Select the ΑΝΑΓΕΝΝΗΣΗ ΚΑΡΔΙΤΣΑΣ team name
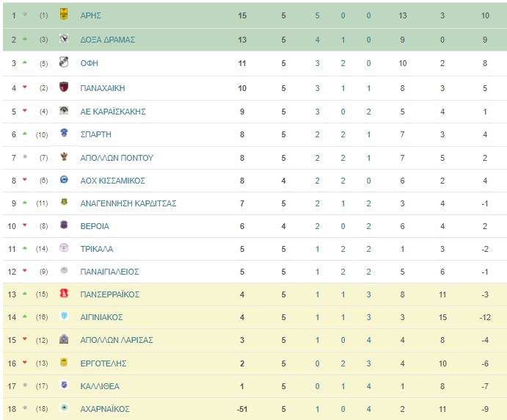The image size is (507, 420). [x=128, y=203]
